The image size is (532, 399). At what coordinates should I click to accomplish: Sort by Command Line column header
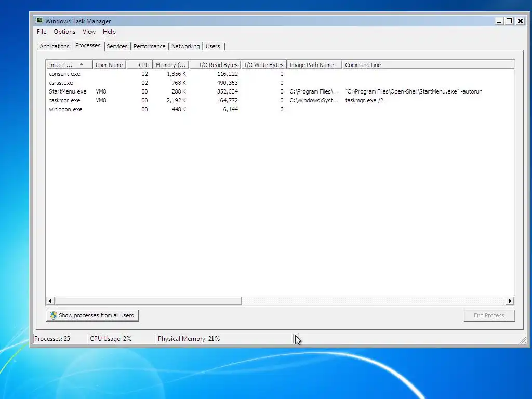(428, 65)
